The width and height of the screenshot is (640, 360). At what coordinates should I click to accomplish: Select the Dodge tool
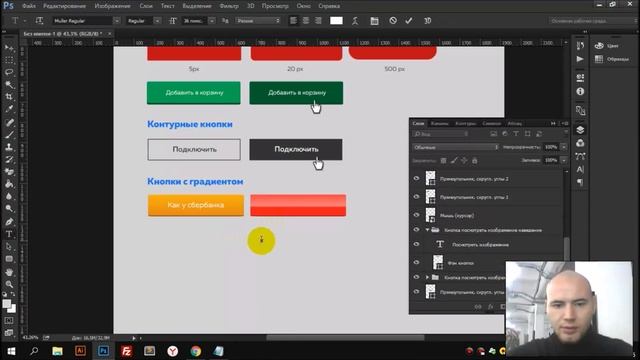[x=9, y=209]
